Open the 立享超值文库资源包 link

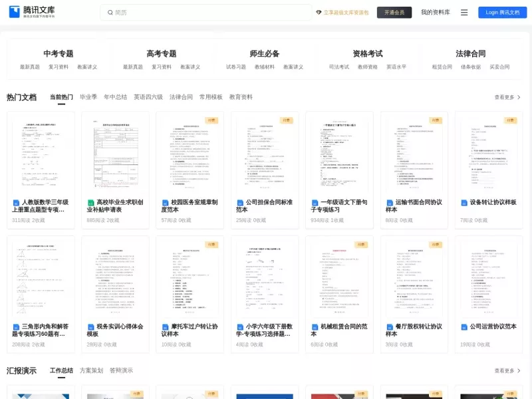[346, 13]
